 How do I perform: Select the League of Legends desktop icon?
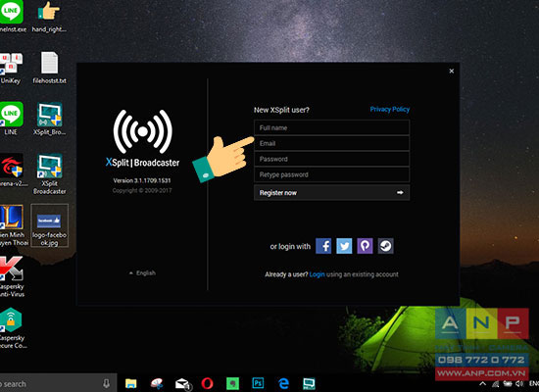tap(12, 225)
